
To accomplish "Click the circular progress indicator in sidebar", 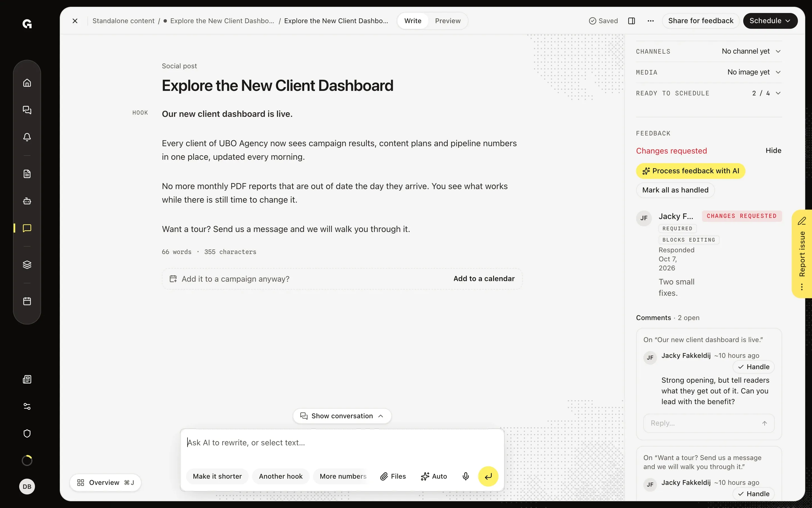I will pyautogui.click(x=27, y=460).
